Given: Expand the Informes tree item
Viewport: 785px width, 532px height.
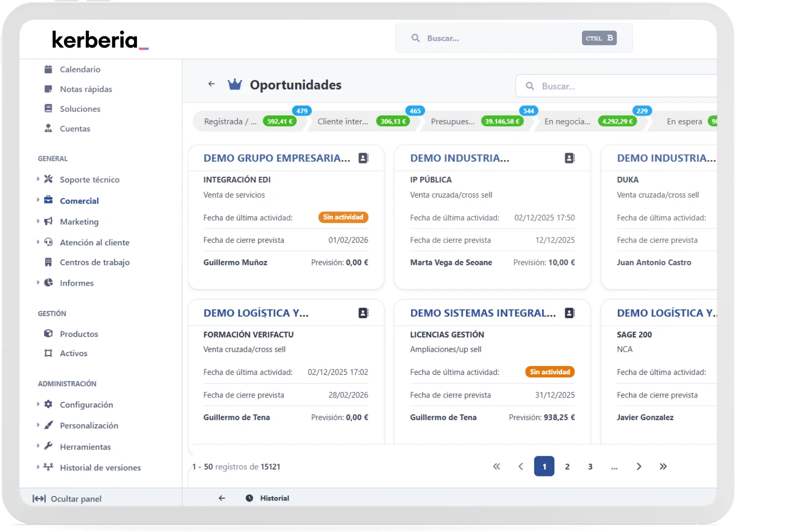Looking at the screenshot, I should coord(38,283).
